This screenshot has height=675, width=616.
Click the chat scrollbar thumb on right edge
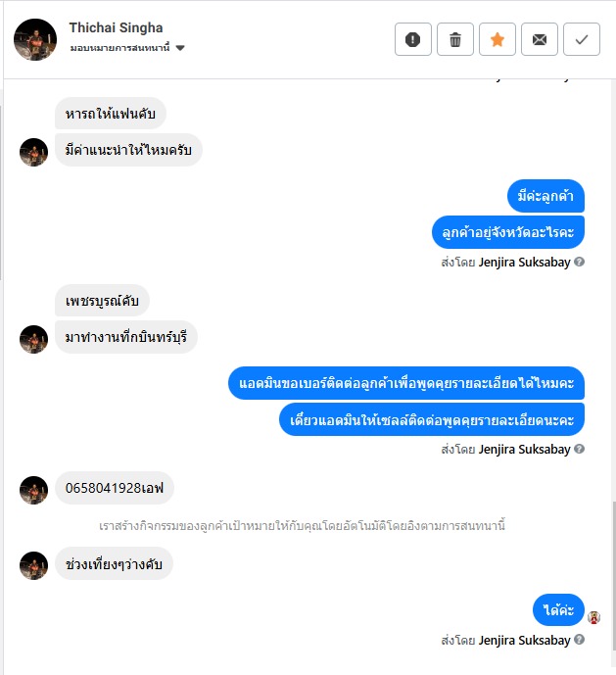point(614,576)
